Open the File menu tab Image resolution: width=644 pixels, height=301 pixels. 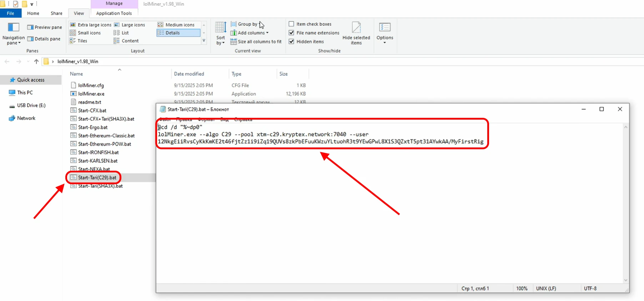11,13
